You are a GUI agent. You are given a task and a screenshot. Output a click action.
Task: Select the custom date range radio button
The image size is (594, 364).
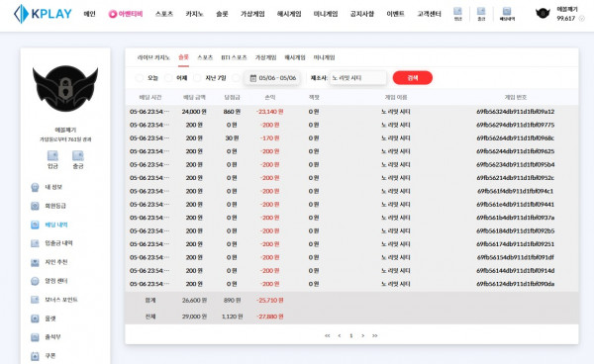pos(236,78)
